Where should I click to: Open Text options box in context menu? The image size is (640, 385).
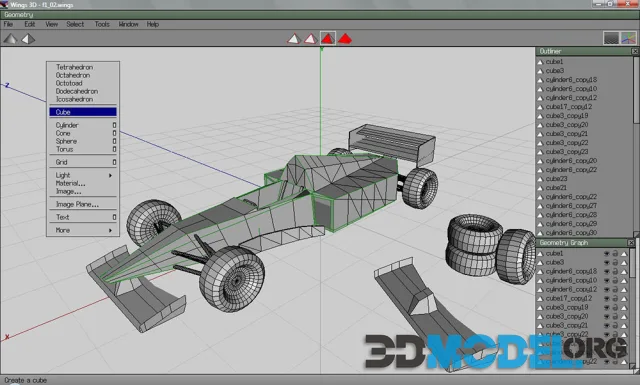click(x=114, y=217)
